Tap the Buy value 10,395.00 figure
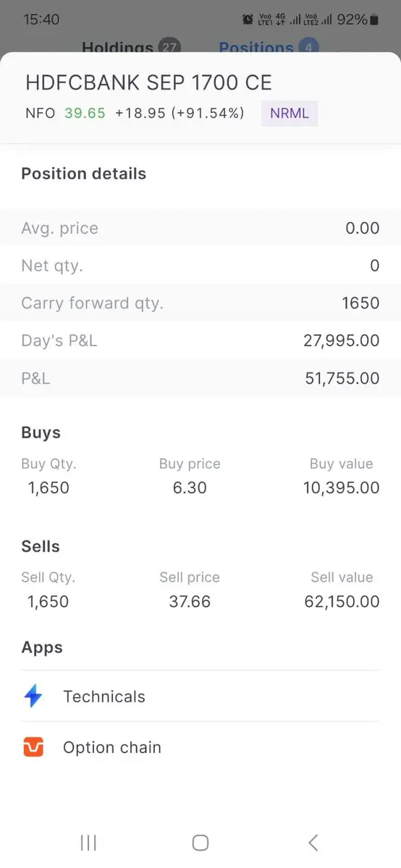Viewport: 401px width, 868px height. point(342,488)
